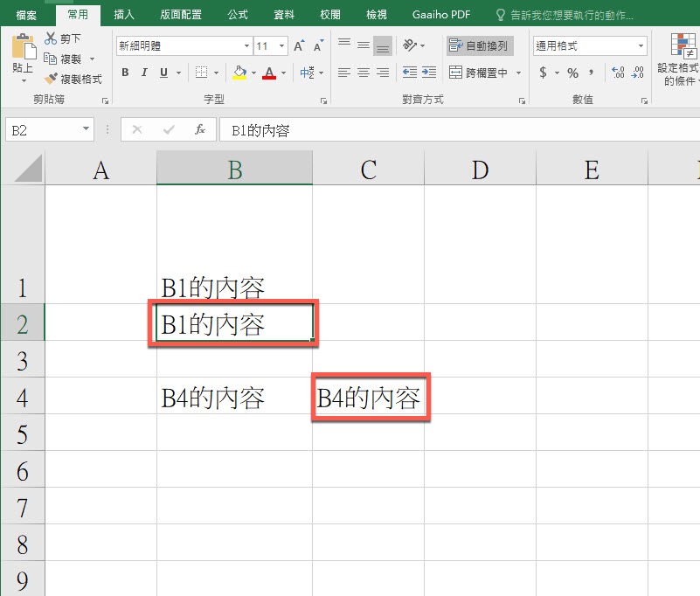Open the Gaaiho PDF tab
This screenshot has width=700, height=596.
[441, 15]
